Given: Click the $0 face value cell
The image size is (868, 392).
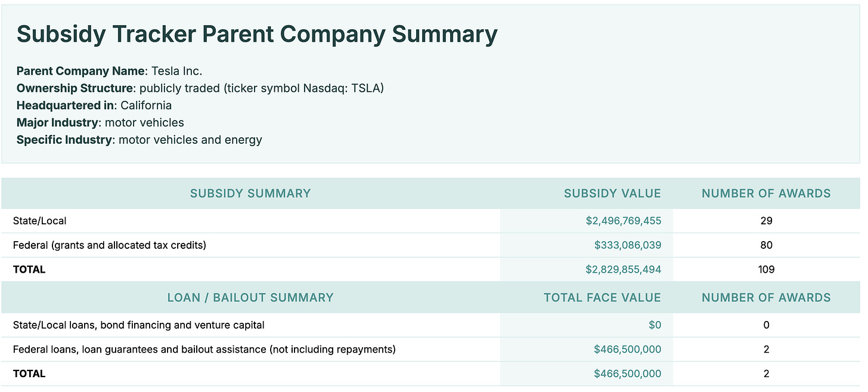Looking at the screenshot, I should point(654,325).
